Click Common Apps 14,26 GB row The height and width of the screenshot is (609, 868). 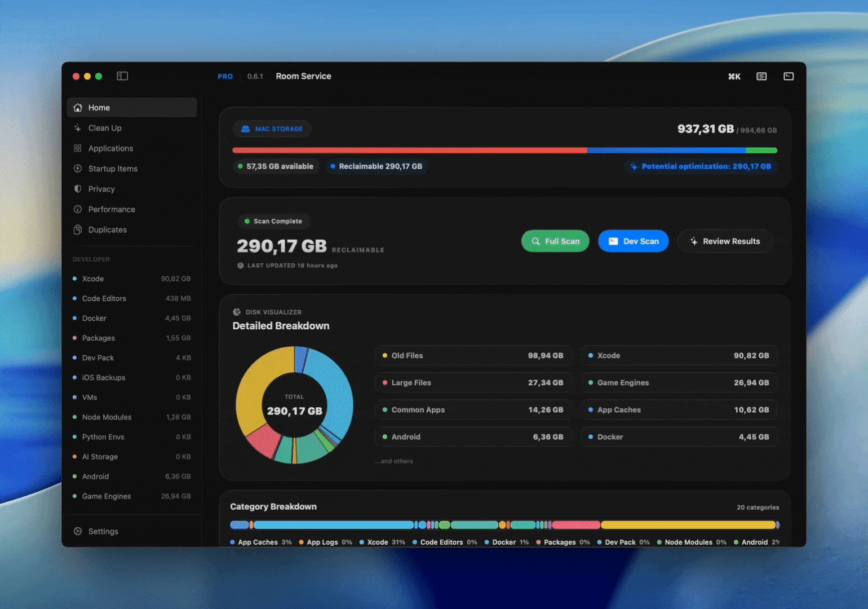(473, 410)
